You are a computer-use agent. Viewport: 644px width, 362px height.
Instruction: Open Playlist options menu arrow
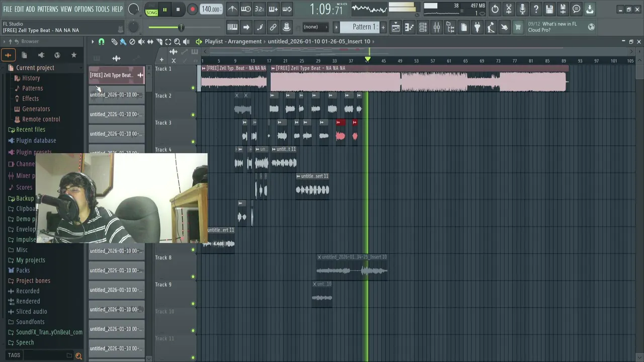click(93, 42)
